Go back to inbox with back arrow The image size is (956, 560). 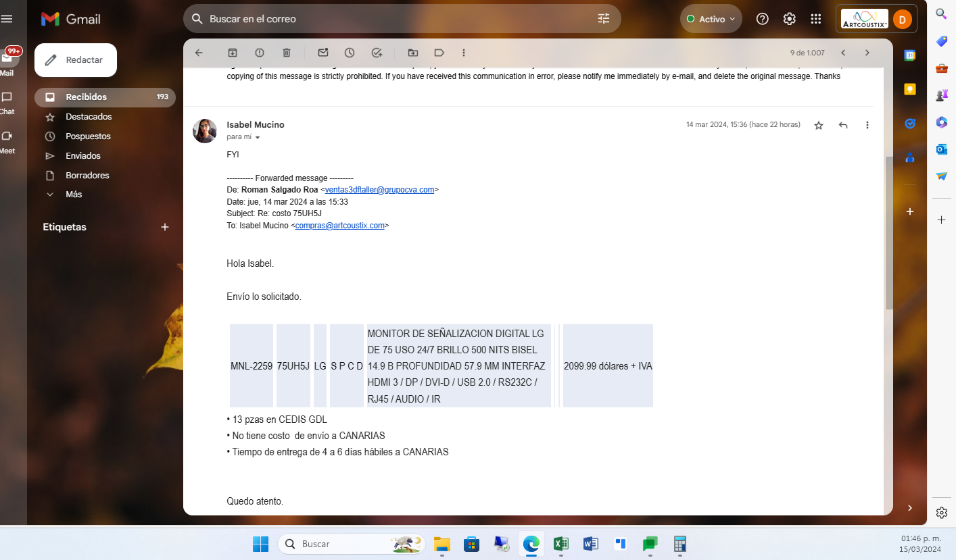pyautogui.click(x=199, y=53)
